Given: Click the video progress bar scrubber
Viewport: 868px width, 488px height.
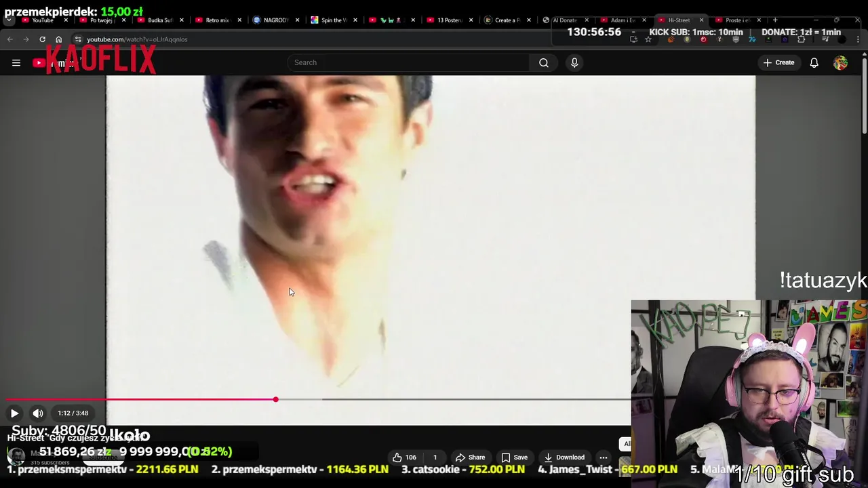Looking at the screenshot, I should coord(276,399).
